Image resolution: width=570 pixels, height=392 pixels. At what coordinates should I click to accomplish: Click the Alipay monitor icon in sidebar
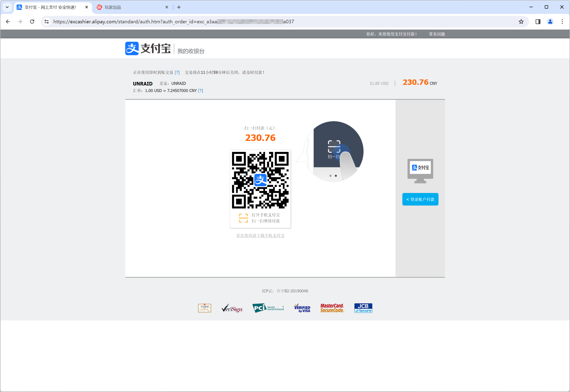click(420, 171)
